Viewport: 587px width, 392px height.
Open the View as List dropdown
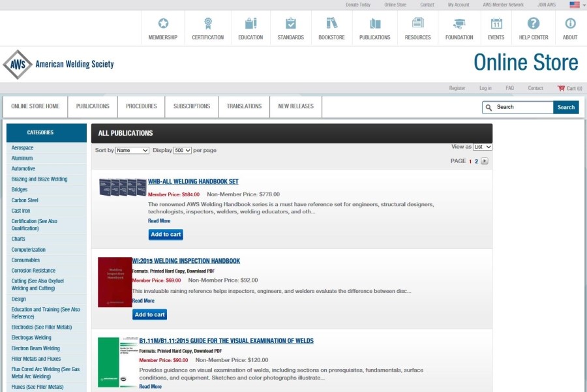point(483,147)
